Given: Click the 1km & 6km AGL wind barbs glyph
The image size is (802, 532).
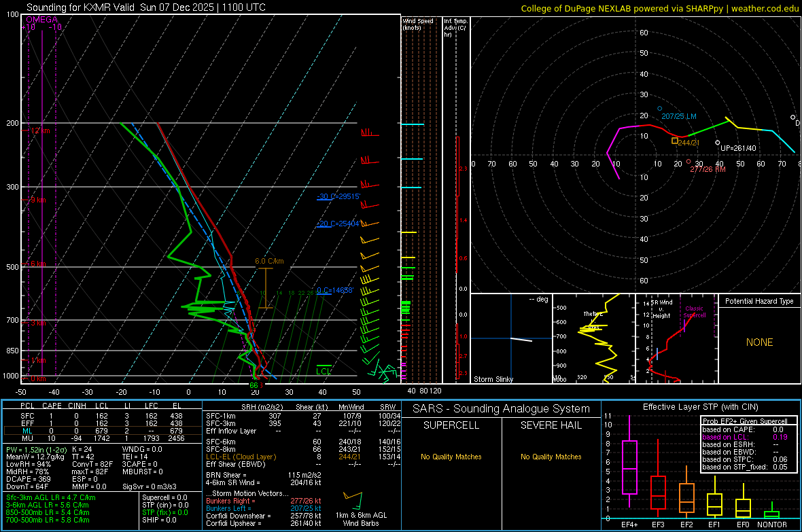Looking at the screenshot, I should click(353, 500).
